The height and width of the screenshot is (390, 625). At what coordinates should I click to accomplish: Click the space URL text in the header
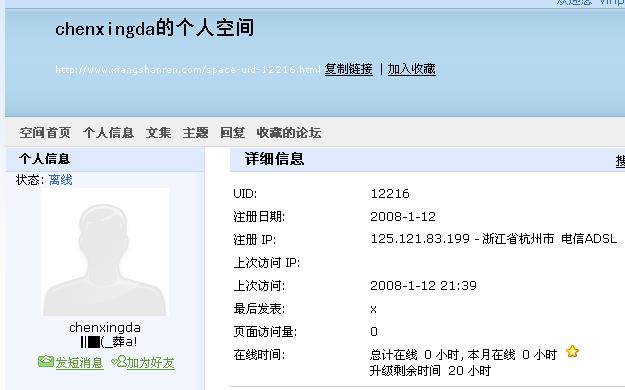(188, 69)
